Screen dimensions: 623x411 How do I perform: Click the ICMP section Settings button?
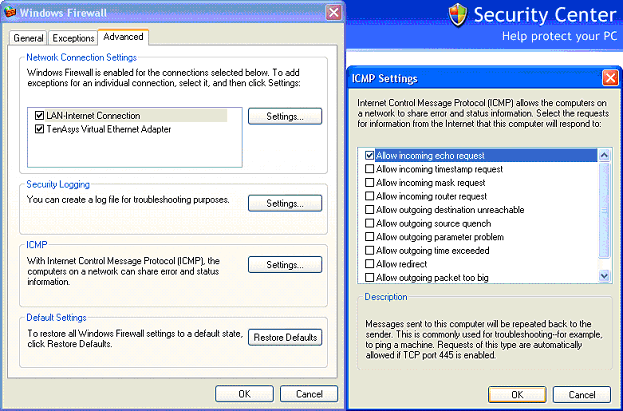click(285, 265)
